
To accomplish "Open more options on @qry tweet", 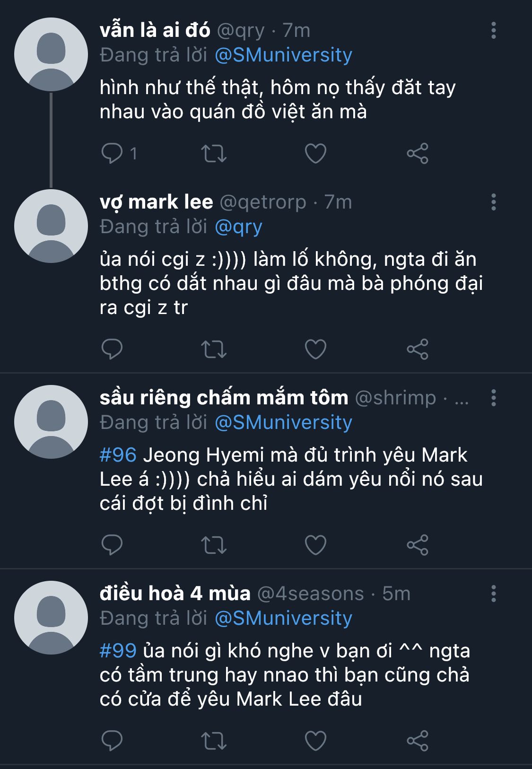I will (493, 30).
